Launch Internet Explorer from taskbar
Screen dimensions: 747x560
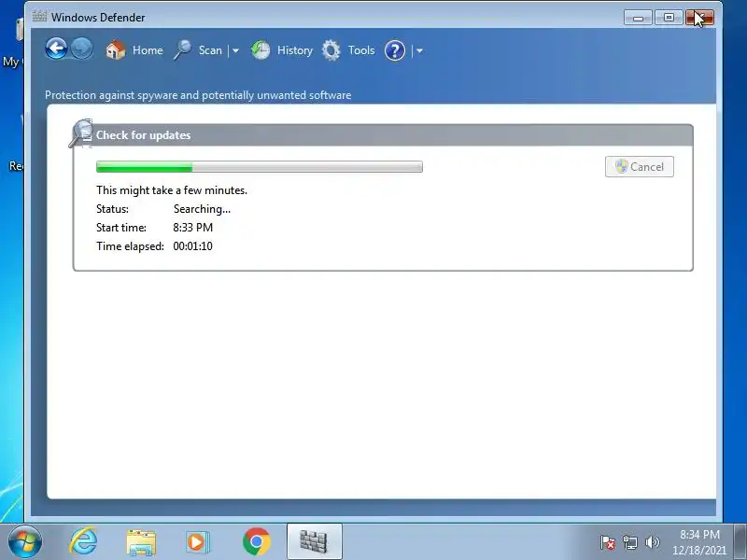84,541
